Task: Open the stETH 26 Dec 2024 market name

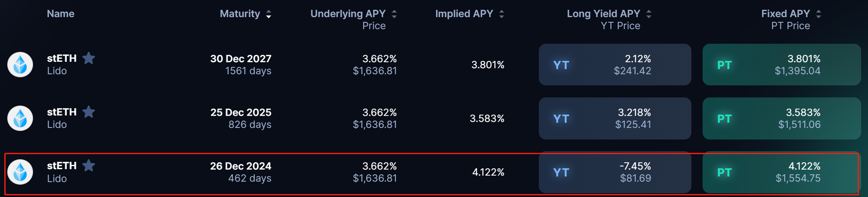Action: click(x=62, y=166)
